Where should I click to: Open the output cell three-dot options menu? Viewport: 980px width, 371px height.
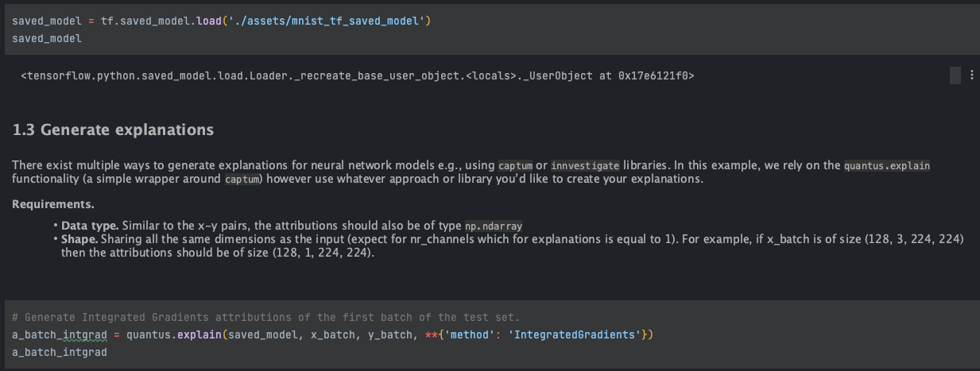click(971, 75)
